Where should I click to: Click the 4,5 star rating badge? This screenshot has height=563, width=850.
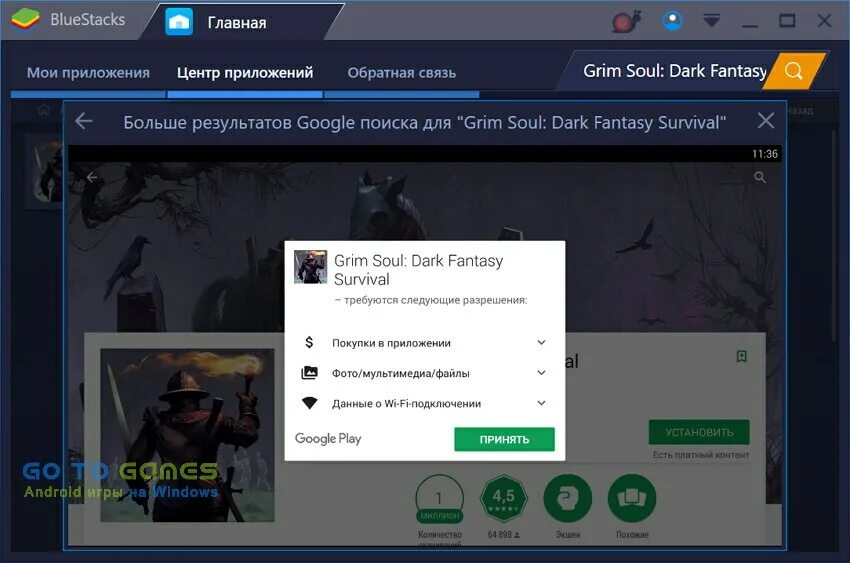pos(504,499)
